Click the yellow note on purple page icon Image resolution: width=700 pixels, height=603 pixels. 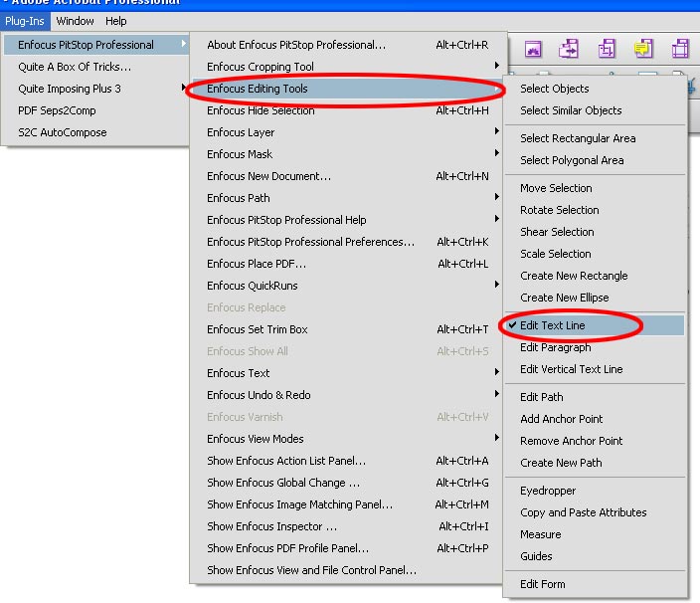tap(643, 48)
